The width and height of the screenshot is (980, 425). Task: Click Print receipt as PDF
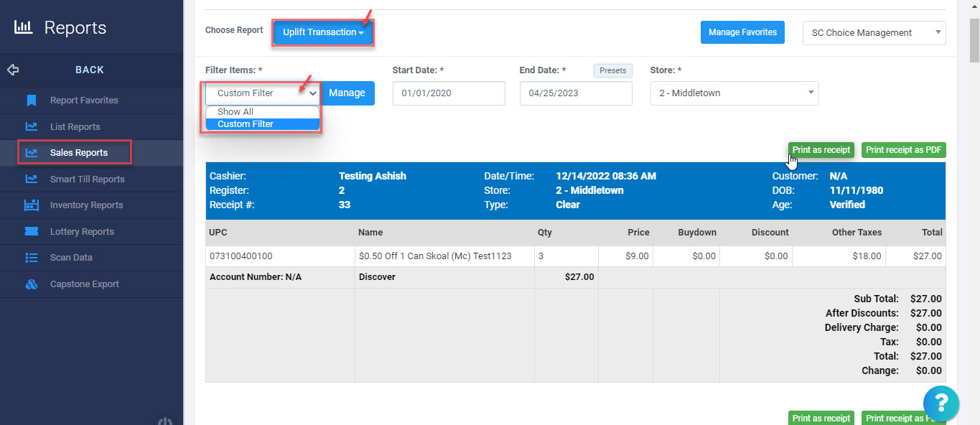tap(903, 149)
